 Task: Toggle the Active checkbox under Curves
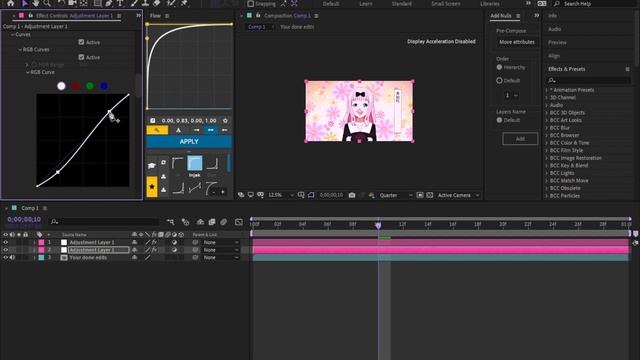coord(81,42)
